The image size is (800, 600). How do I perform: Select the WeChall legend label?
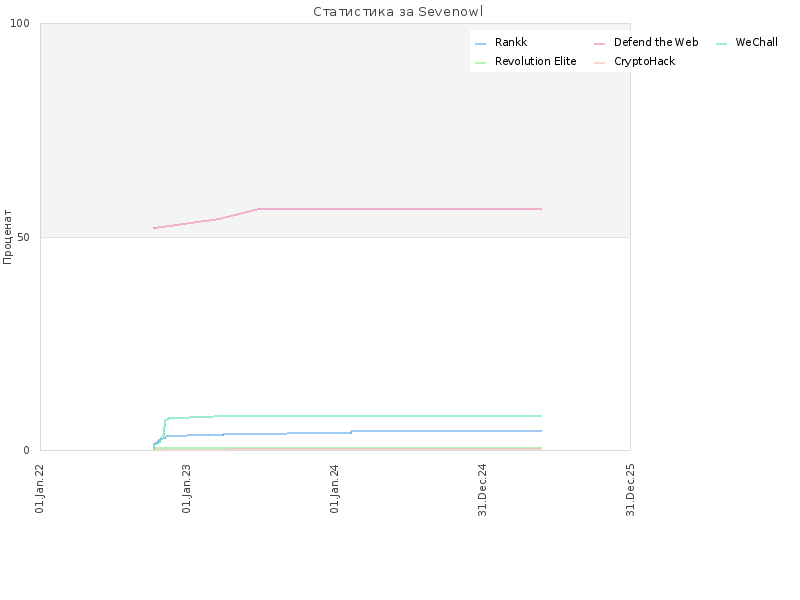click(x=756, y=42)
